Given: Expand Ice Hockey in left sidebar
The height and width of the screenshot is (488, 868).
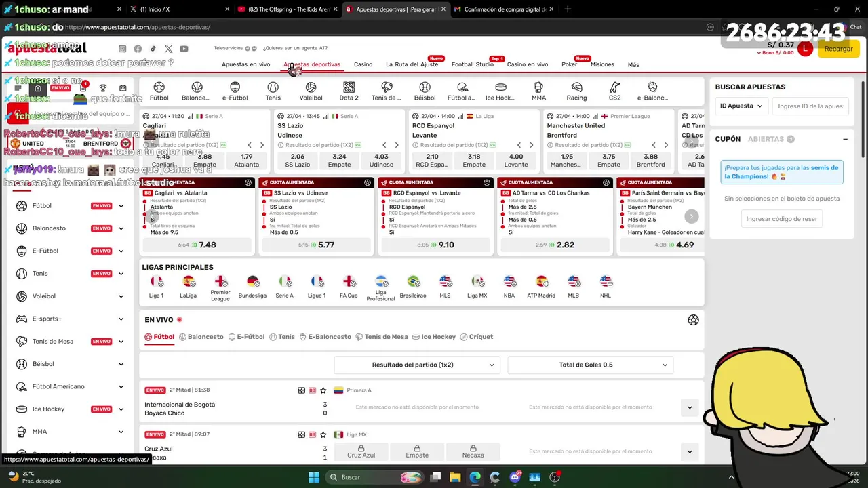Looking at the screenshot, I should 121,409.
